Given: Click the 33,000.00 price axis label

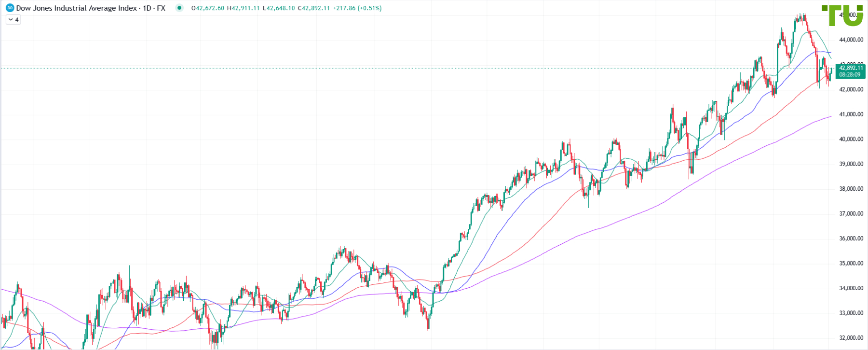Looking at the screenshot, I should tap(851, 313).
